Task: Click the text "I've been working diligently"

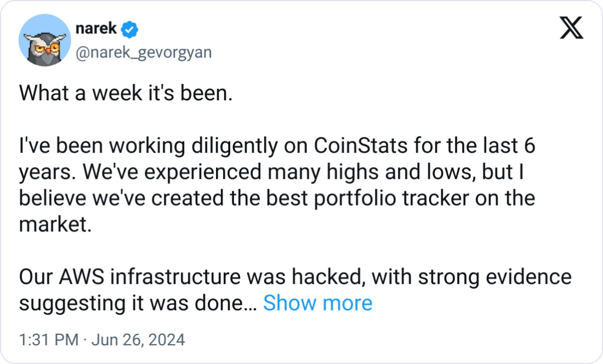Action: coord(149,146)
